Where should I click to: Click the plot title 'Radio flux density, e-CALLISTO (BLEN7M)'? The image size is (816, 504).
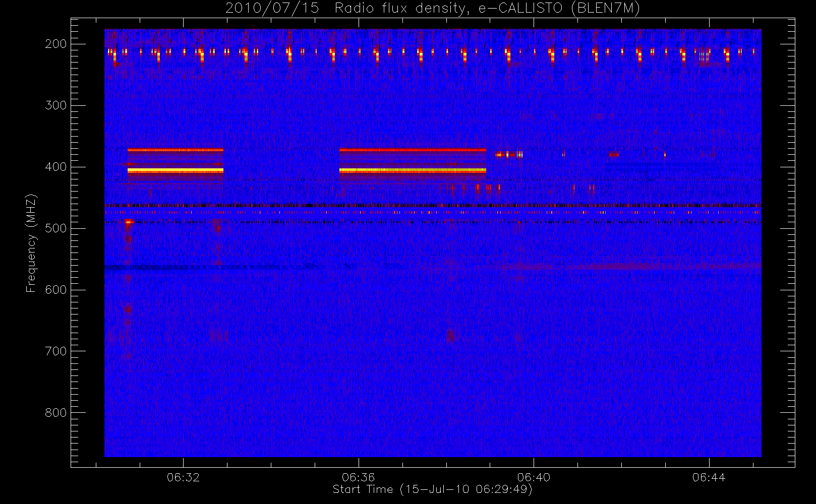(x=487, y=9)
